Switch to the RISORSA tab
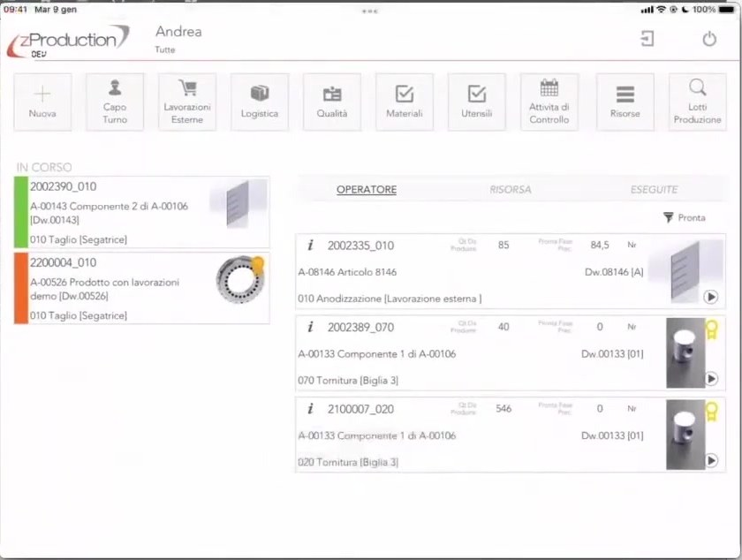742x560 pixels. 511,189
